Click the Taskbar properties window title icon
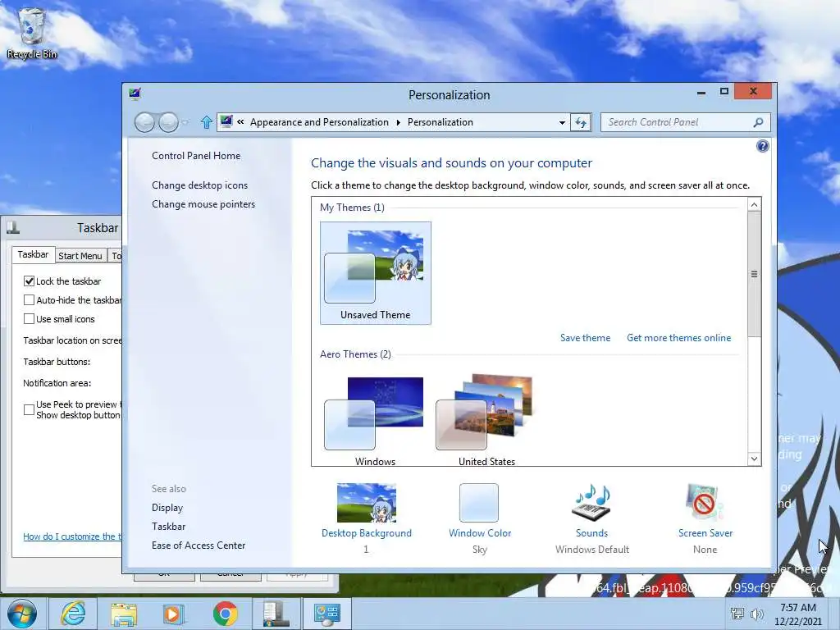The image size is (840, 630). pyautogui.click(x=13, y=228)
